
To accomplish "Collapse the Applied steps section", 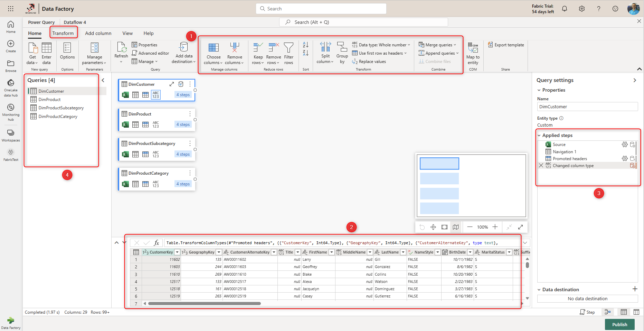I will tap(539, 135).
